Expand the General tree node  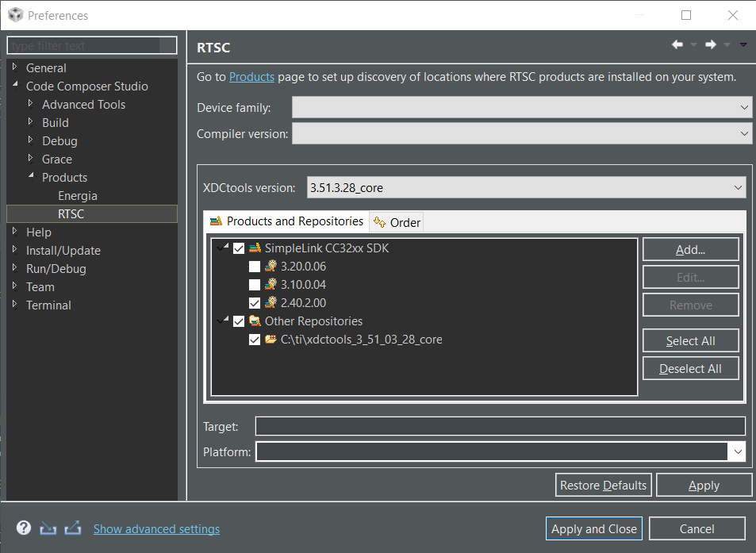(14, 67)
